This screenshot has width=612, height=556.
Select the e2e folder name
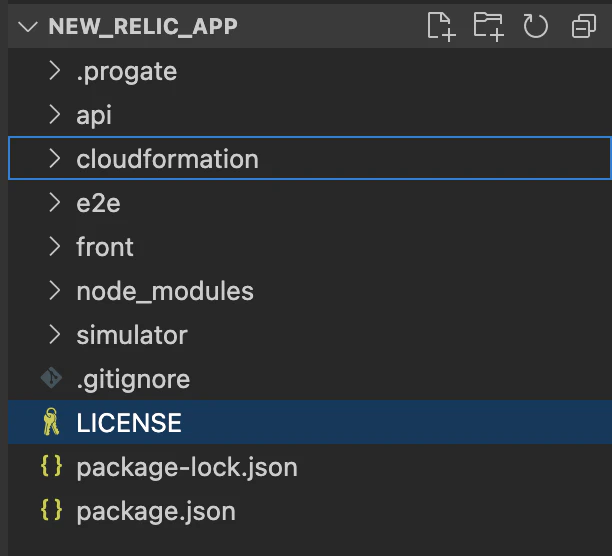98,204
